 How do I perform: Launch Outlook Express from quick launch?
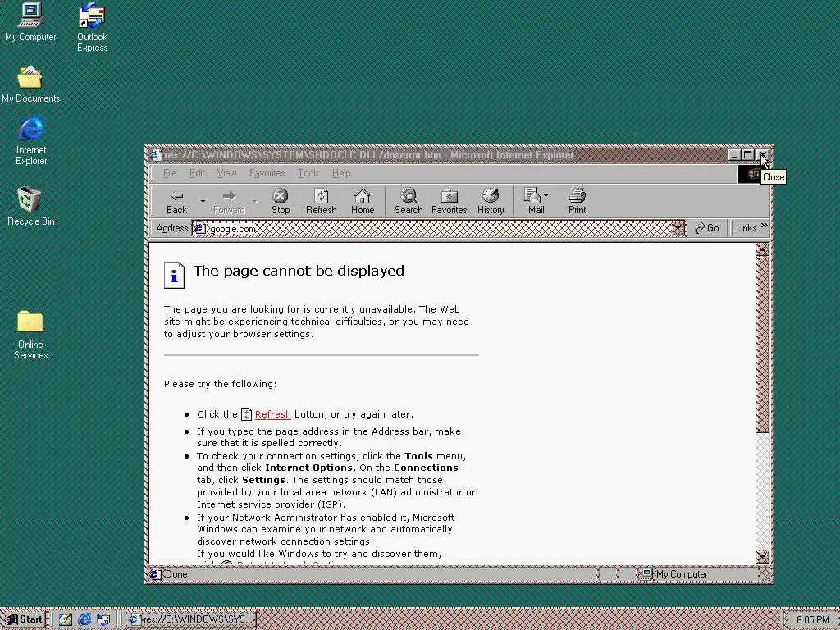103,619
